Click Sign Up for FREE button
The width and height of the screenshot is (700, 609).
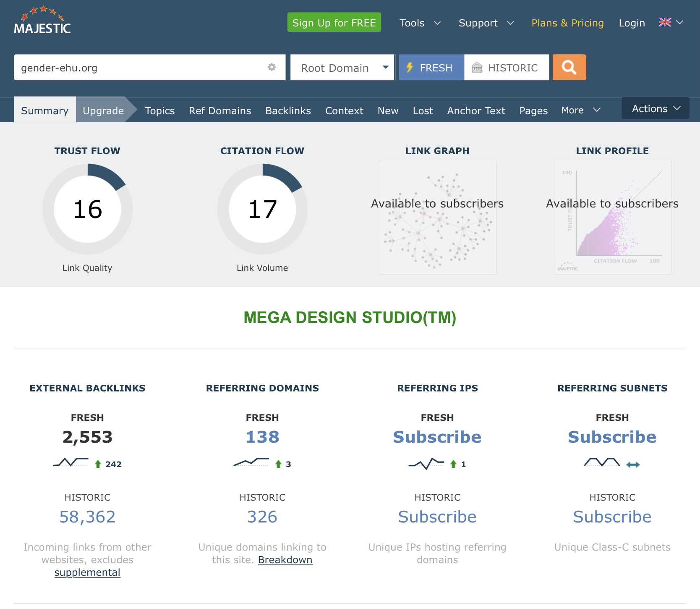point(334,22)
